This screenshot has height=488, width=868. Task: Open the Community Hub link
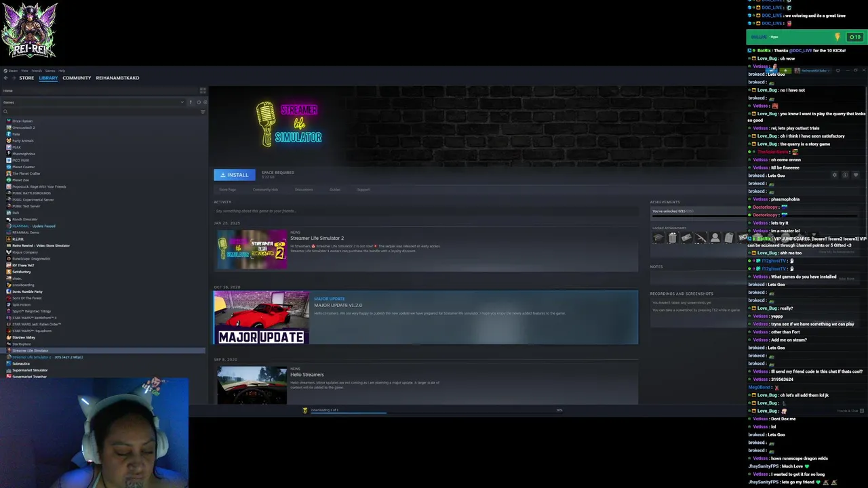[265, 190]
